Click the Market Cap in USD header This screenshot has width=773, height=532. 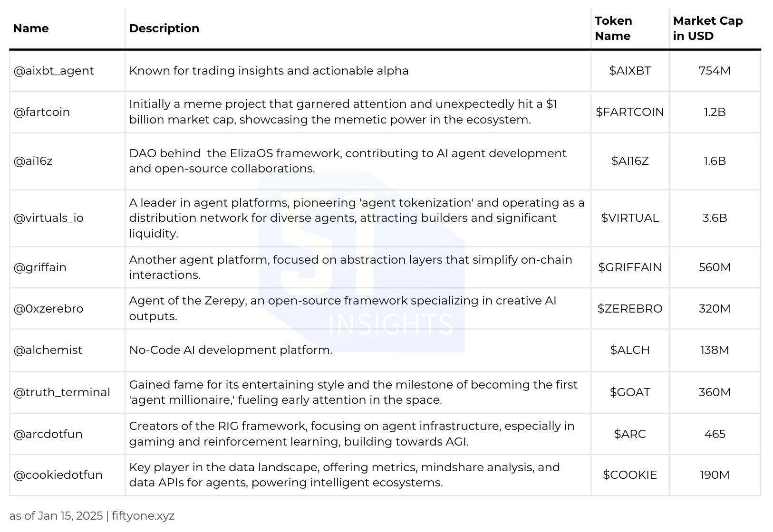coord(708,28)
